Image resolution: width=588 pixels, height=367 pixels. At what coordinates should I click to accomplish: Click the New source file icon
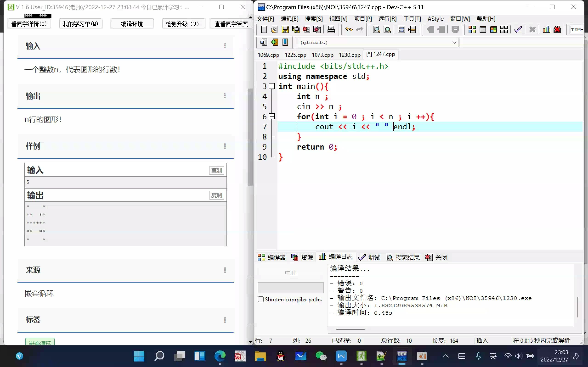click(264, 30)
